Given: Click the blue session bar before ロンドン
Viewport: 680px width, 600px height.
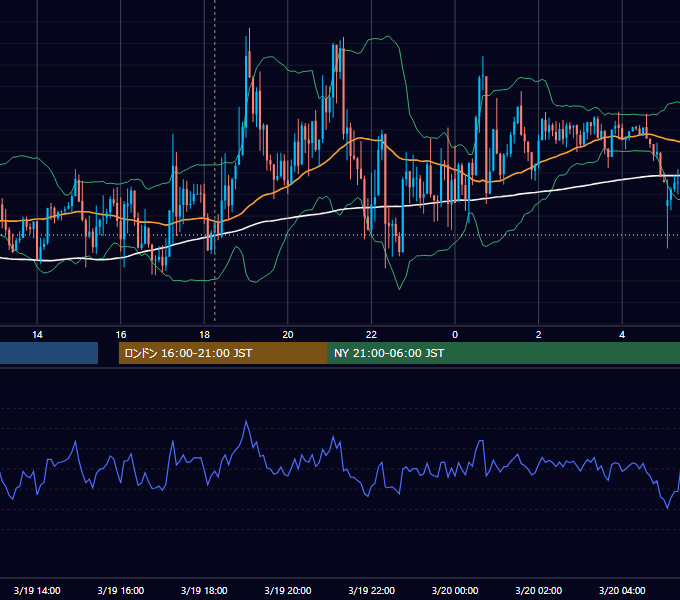Looking at the screenshot, I should tap(49, 353).
